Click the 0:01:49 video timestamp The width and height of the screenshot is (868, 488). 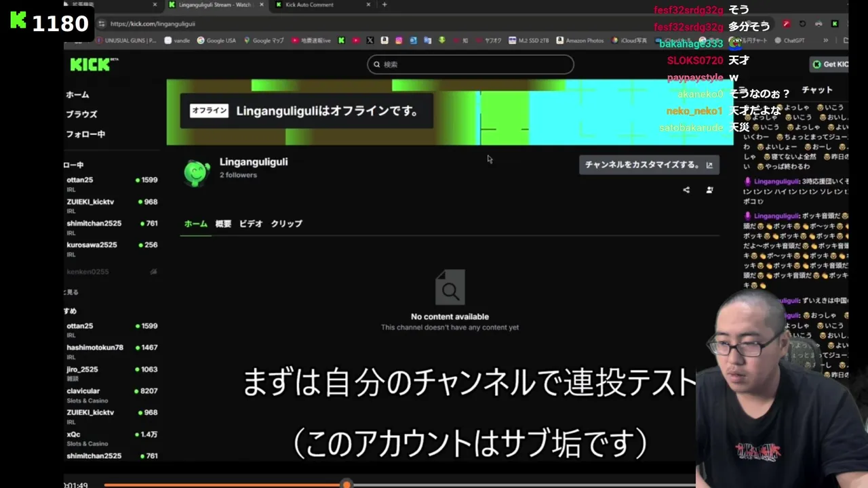pyautogui.click(x=76, y=485)
